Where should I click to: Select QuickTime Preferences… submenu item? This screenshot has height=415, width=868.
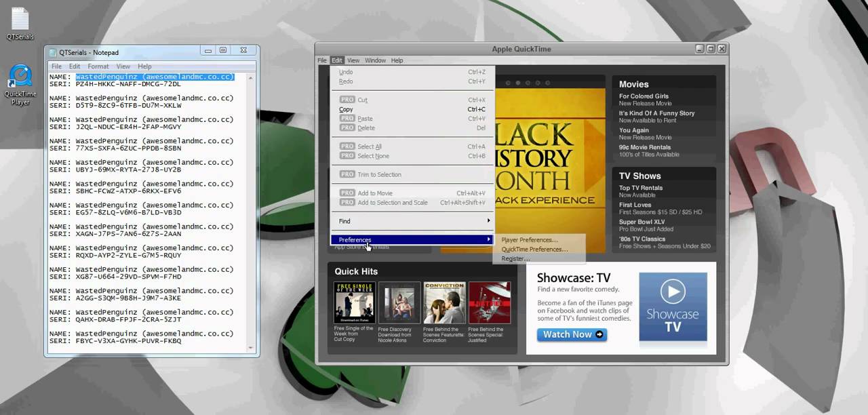(535, 250)
